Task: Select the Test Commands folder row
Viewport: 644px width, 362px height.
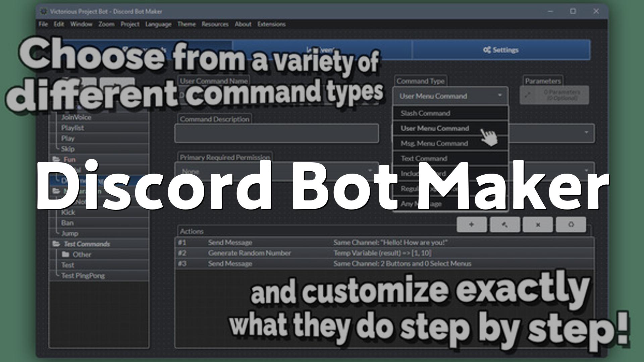Action: click(99, 244)
